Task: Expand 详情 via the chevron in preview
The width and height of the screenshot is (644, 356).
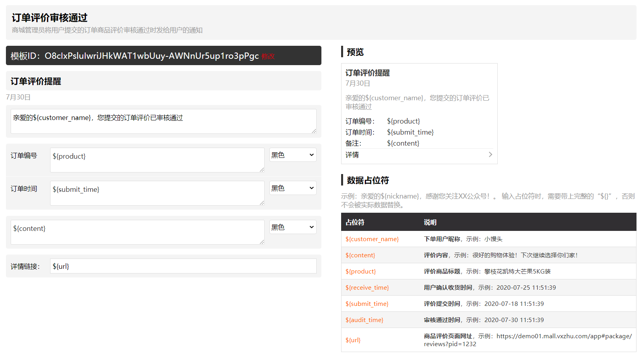Action: coord(490,154)
